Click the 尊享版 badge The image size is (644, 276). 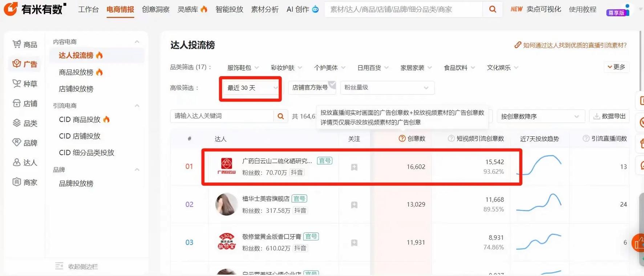coord(616,13)
